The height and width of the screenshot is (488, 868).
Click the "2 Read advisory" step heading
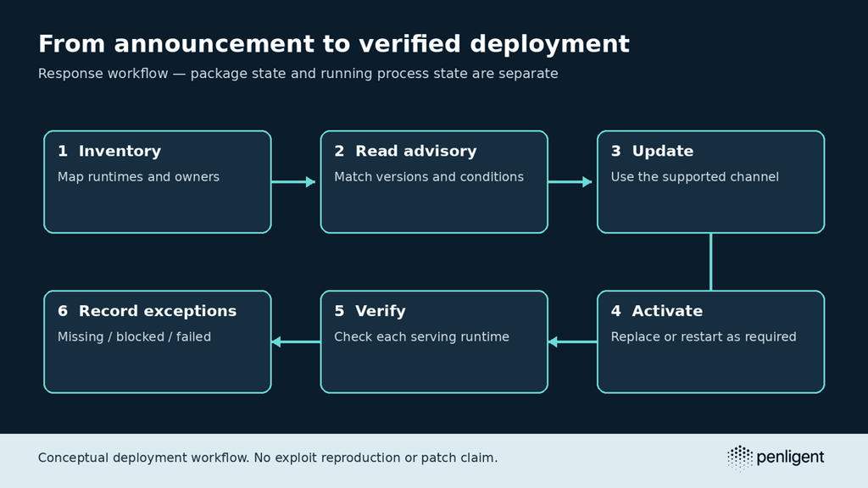[x=405, y=151]
